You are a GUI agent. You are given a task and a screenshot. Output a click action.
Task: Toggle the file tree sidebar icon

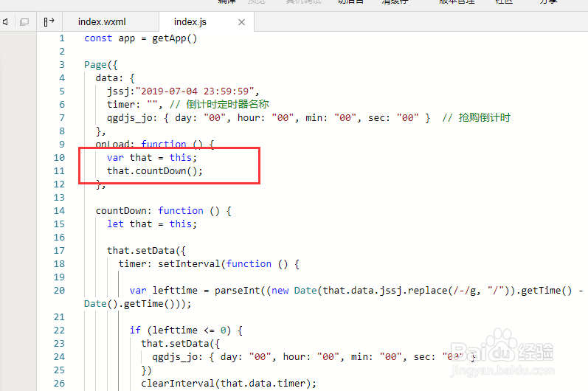[x=49, y=21]
